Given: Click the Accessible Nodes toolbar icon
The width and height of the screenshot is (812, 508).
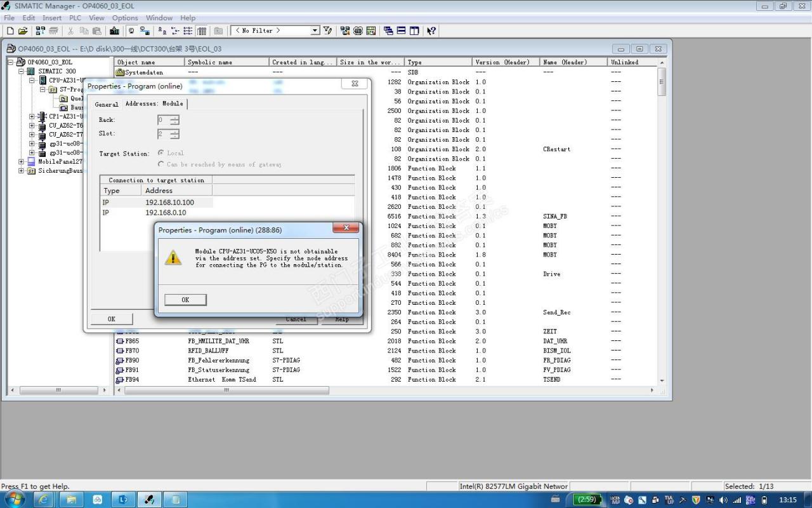Looking at the screenshot, I should coord(41,30).
